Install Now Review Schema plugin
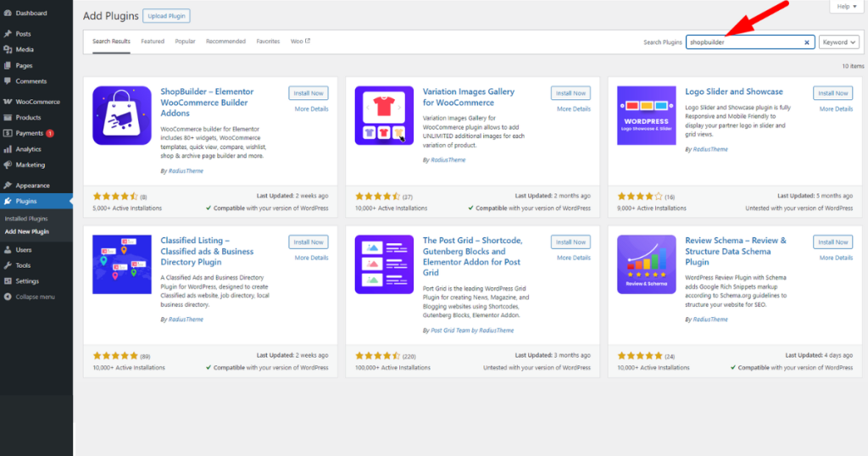 (x=833, y=242)
